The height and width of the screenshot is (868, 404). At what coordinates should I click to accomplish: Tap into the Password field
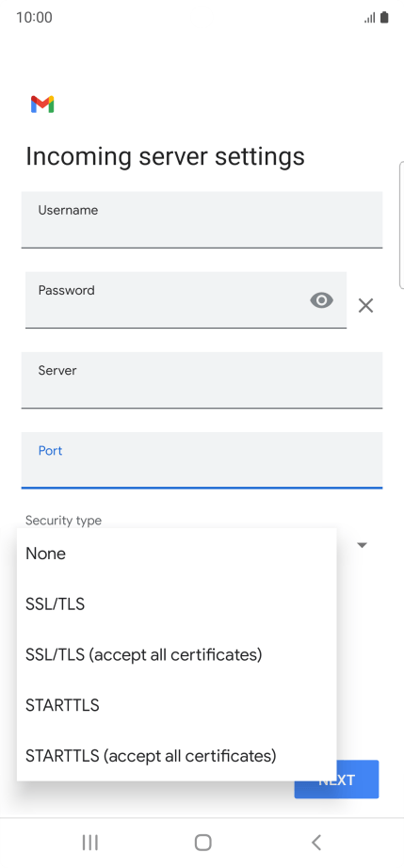click(186, 300)
